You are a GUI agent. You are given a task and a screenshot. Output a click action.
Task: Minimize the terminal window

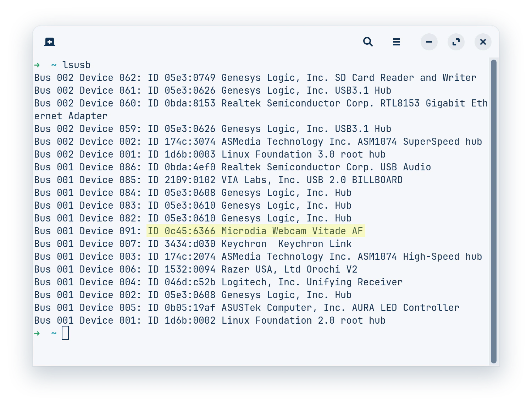point(429,42)
